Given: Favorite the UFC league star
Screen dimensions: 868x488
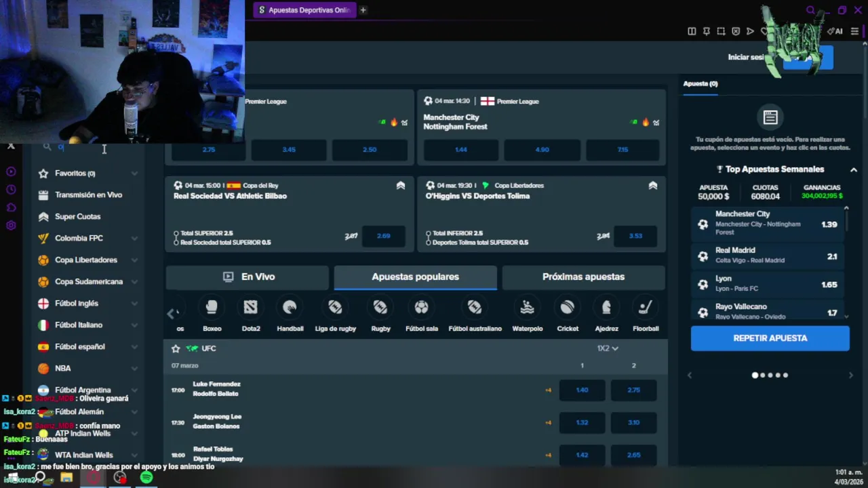Looking at the screenshot, I should pos(176,348).
